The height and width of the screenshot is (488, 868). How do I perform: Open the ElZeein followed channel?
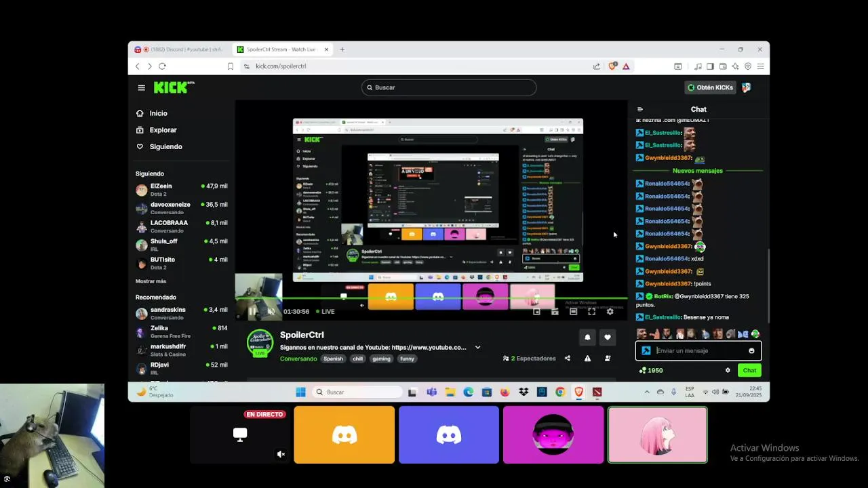click(182, 190)
